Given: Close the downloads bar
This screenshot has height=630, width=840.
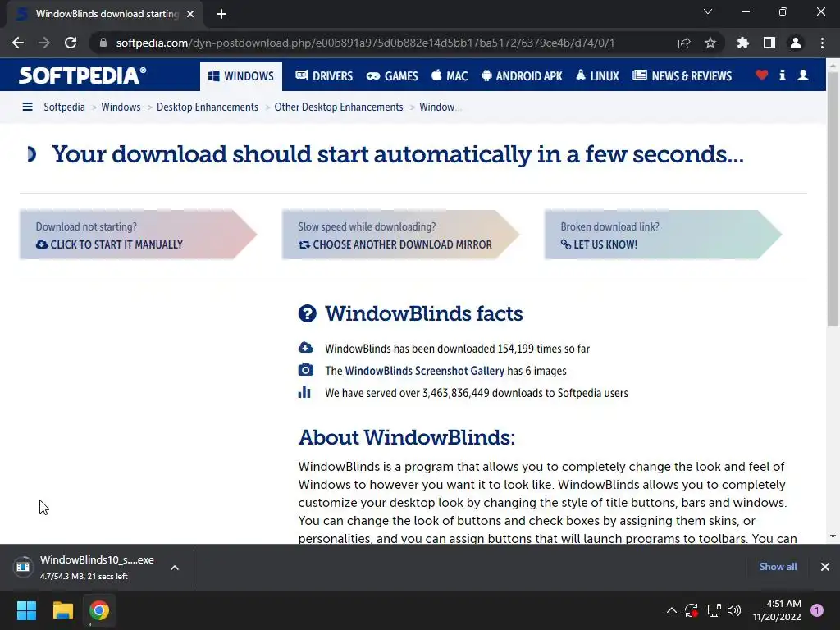Looking at the screenshot, I should (x=825, y=567).
